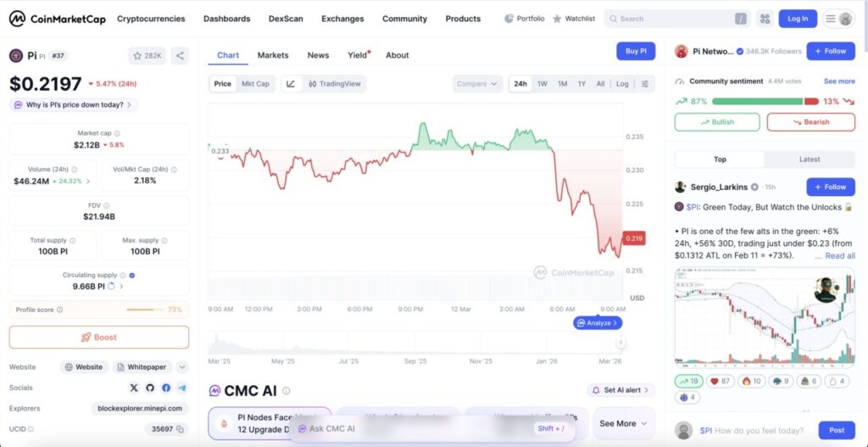The image size is (868, 447).
Task: Switch community feed to Latest
Action: tap(810, 159)
